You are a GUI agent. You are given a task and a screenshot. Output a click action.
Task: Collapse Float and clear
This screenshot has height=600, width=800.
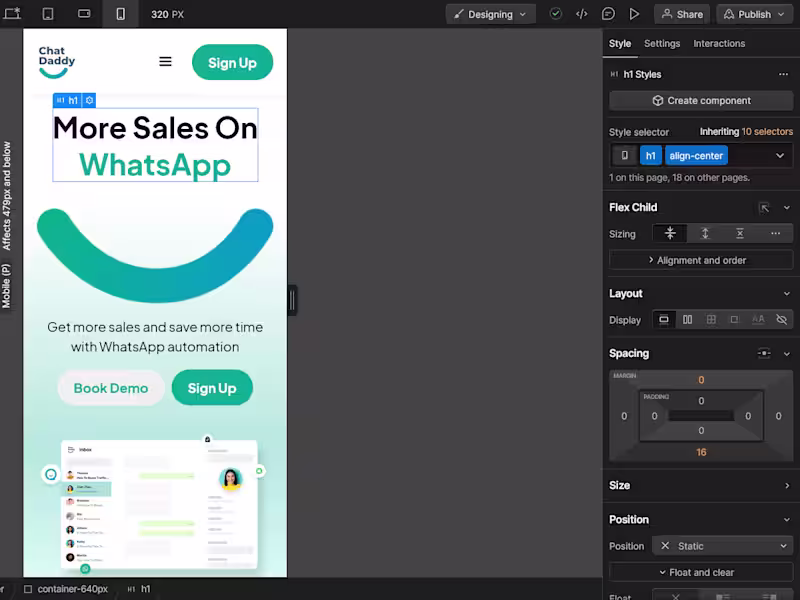click(x=701, y=572)
